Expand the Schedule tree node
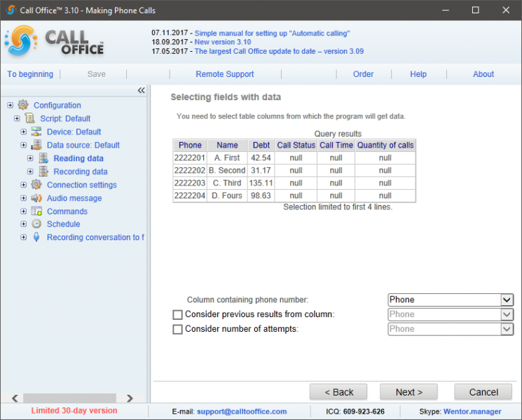 click(x=24, y=224)
